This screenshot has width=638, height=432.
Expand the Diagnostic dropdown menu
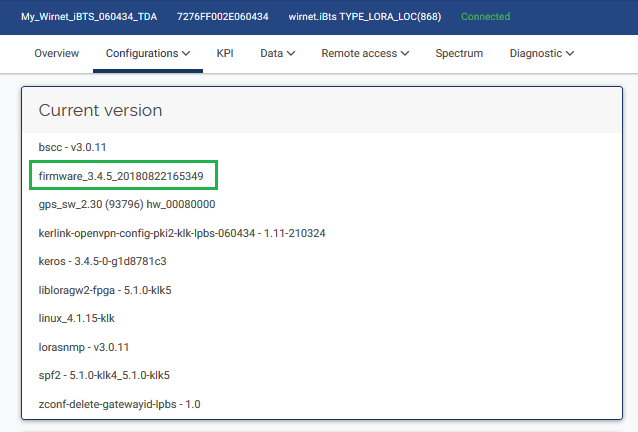541,53
